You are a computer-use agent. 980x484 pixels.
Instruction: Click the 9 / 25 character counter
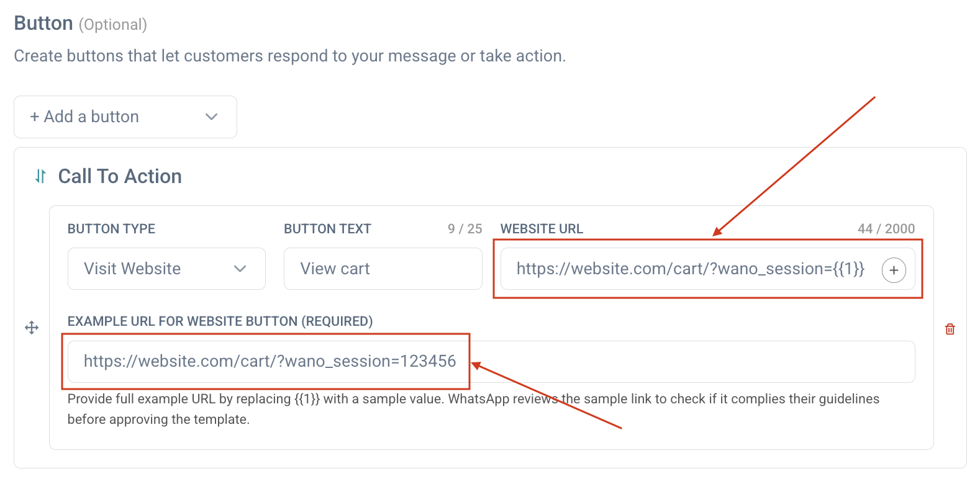point(465,229)
